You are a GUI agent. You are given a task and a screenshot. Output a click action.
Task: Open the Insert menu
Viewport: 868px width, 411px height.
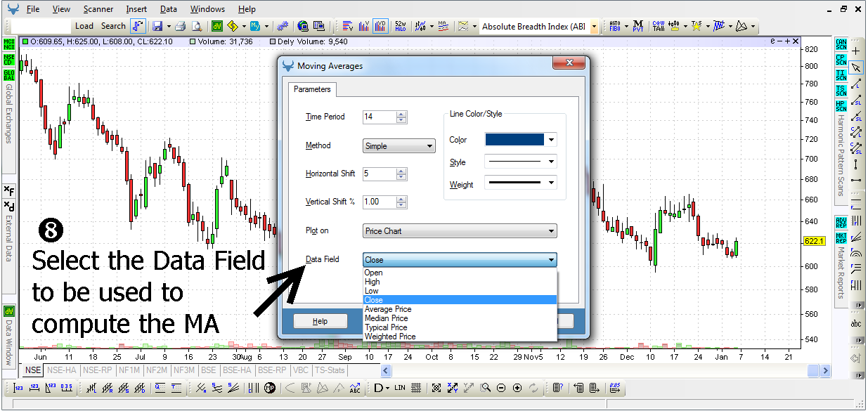[x=136, y=9]
